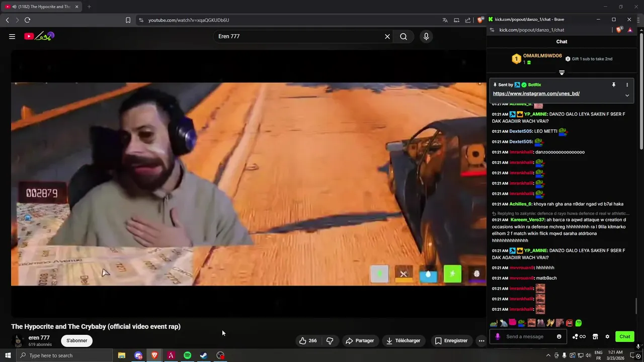Download video with Télécharger
Viewport: 644px width, 362px height.
tap(403, 340)
